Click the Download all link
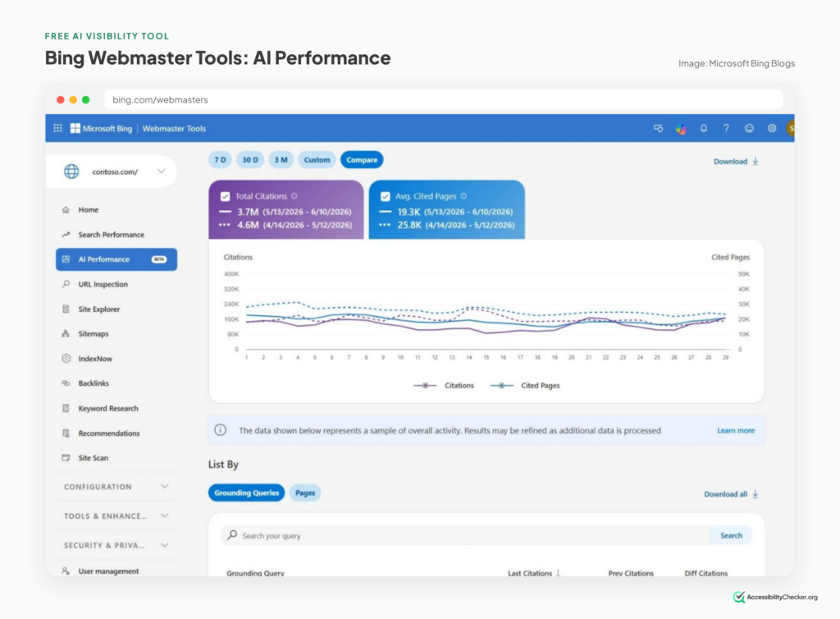Image resolution: width=840 pixels, height=619 pixels. tap(731, 494)
